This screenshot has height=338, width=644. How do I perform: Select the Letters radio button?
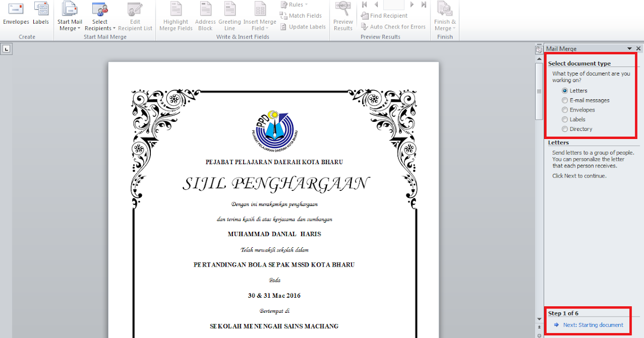coord(565,91)
